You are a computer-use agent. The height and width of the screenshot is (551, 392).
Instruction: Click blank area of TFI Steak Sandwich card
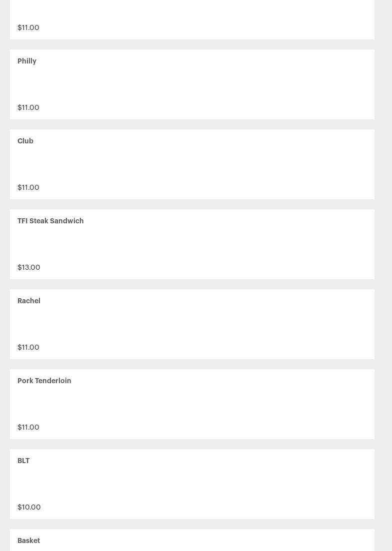[200, 244]
